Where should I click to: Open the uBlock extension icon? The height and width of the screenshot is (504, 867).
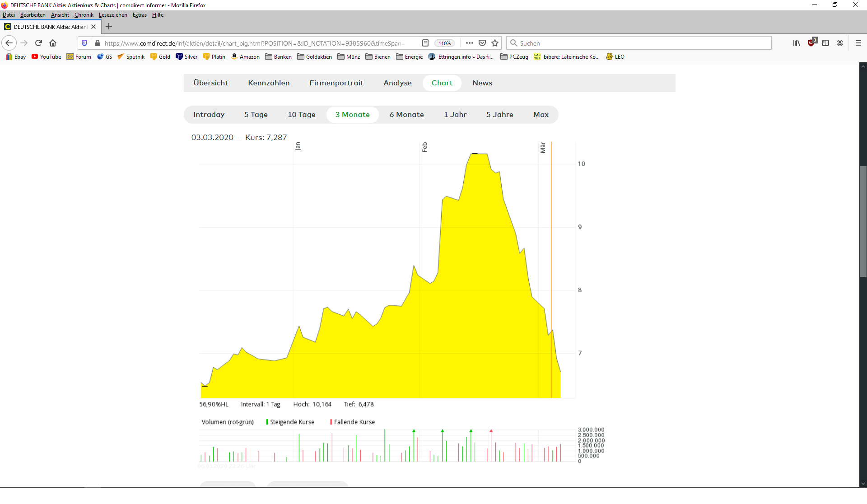[811, 42]
